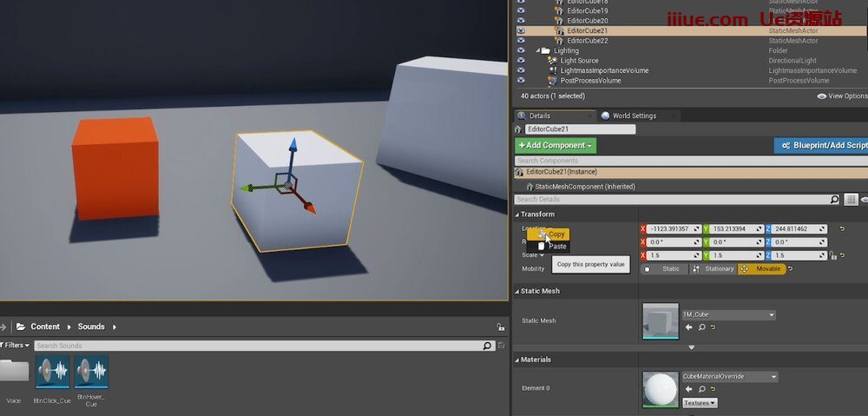The height and width of the screenshot is (416, 868).
Task: Click the Blueprint/Add Script button
Action: [x=821, y=145]
